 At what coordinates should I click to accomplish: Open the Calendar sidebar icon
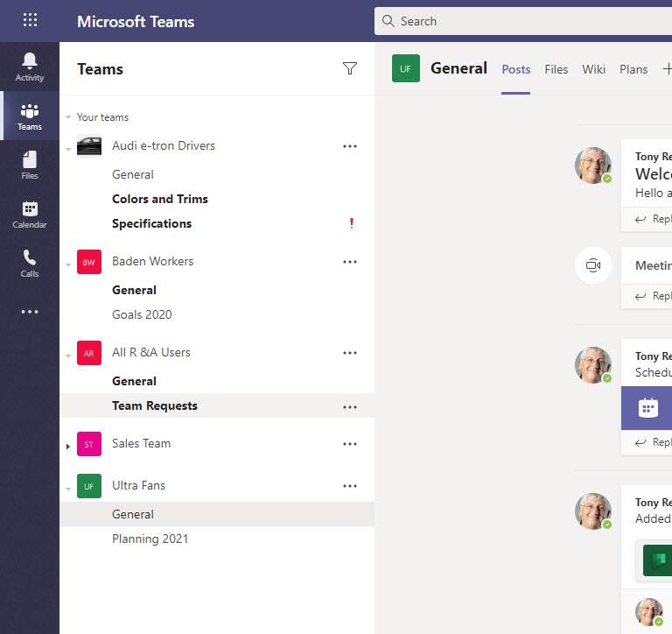(x=30, y=215)
